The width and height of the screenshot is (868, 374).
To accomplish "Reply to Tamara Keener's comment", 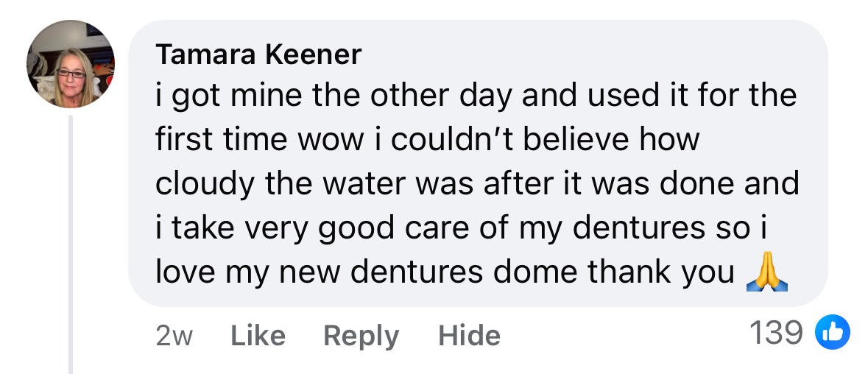I will pyautogui.click(x=361, y=336).
